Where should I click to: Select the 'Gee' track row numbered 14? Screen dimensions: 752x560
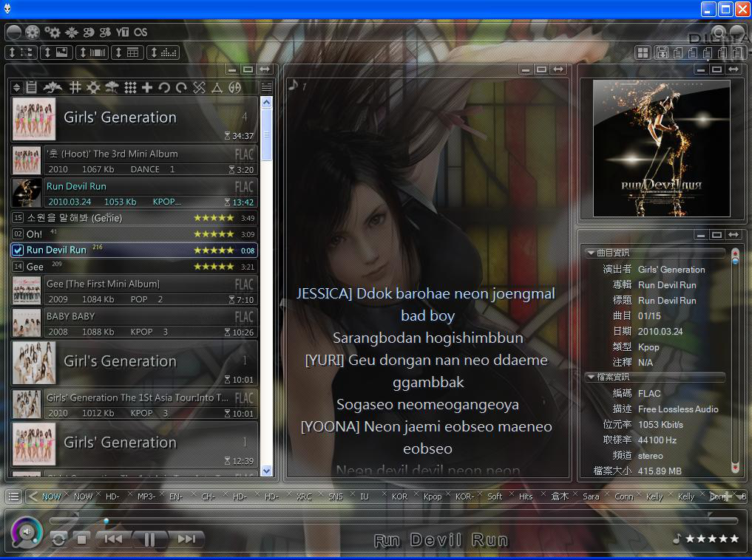point(135,267)
